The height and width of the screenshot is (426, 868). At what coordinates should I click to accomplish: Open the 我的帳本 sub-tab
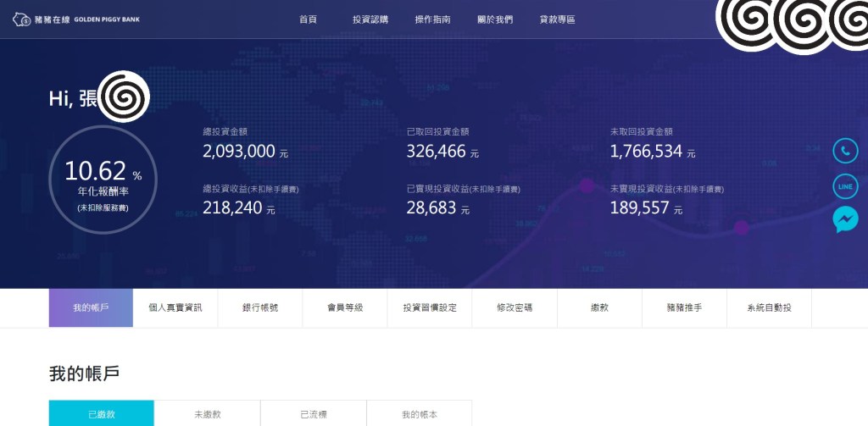pyautogui.click(x=420, y=414)
